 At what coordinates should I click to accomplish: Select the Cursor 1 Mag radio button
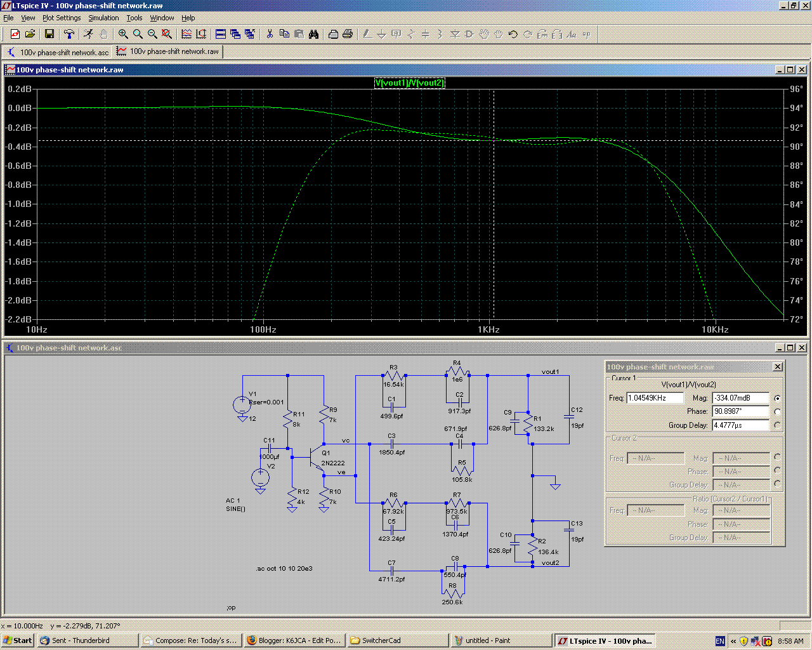(x=778, y=399)
